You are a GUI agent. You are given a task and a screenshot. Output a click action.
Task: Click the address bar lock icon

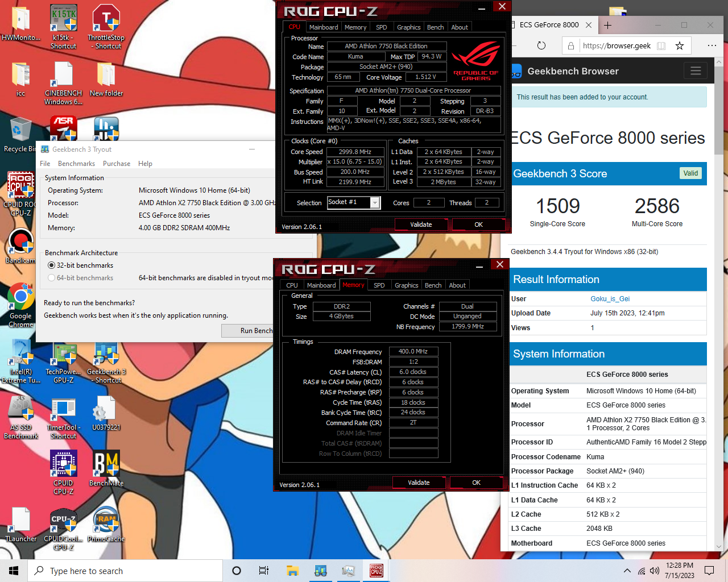(x=571, y=45)
